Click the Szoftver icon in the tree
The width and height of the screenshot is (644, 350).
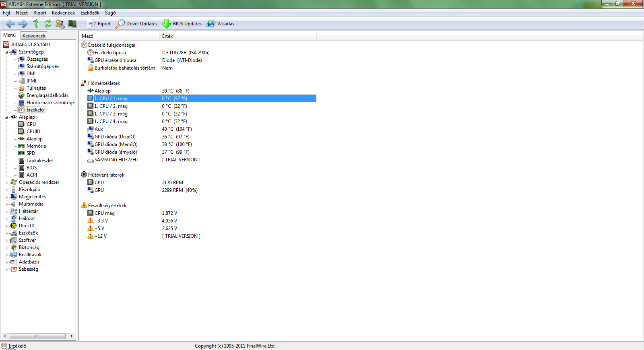pos(14,240)
